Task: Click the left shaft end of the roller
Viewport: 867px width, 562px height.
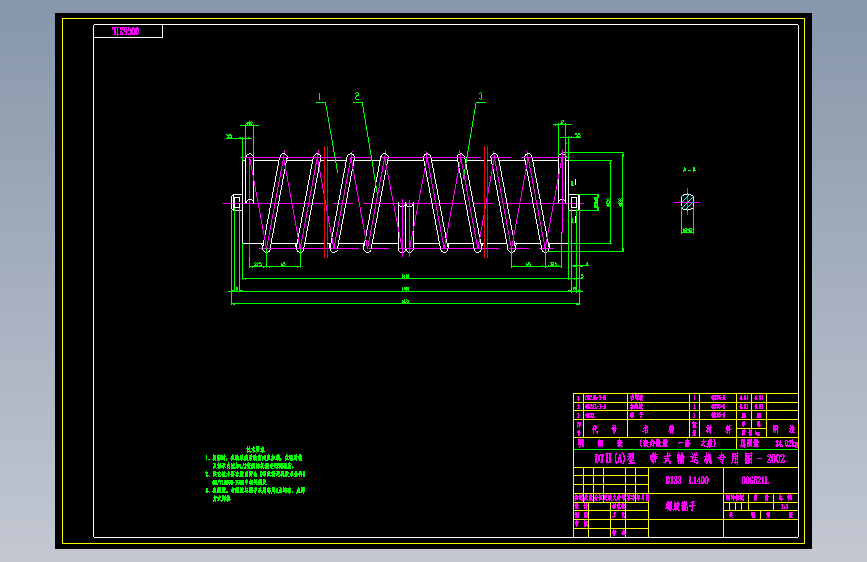Action: (237, 203)
